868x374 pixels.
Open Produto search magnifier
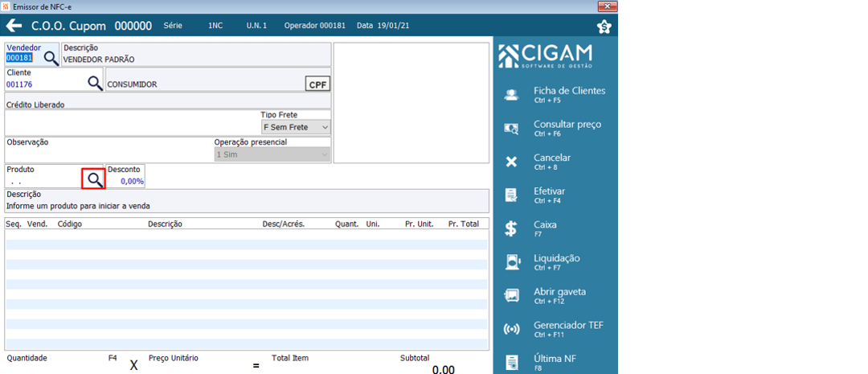coord(95,179)
